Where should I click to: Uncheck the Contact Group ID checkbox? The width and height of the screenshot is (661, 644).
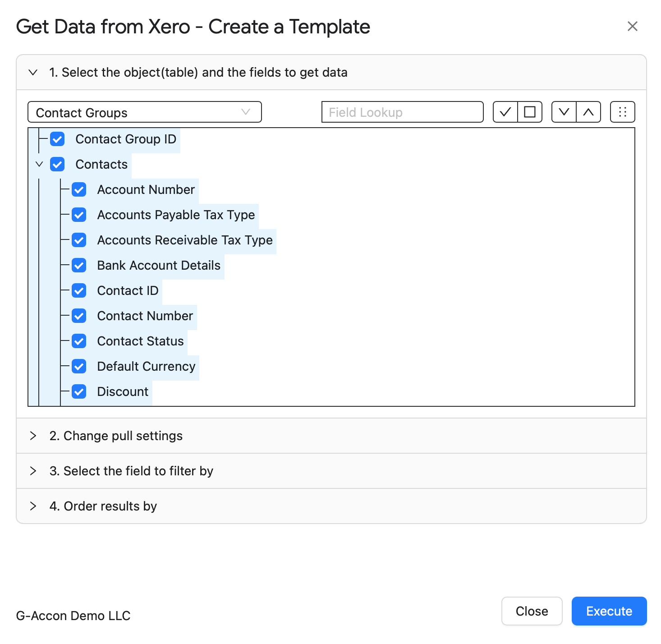coord(57,139)
